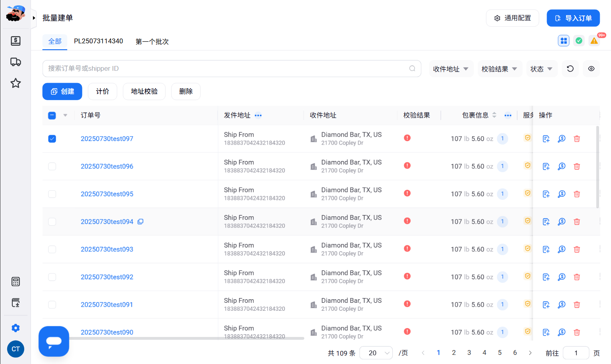This screenshot has width=611, height=364.
Task: Click the vertical table scrollbar
Action: 597,167
